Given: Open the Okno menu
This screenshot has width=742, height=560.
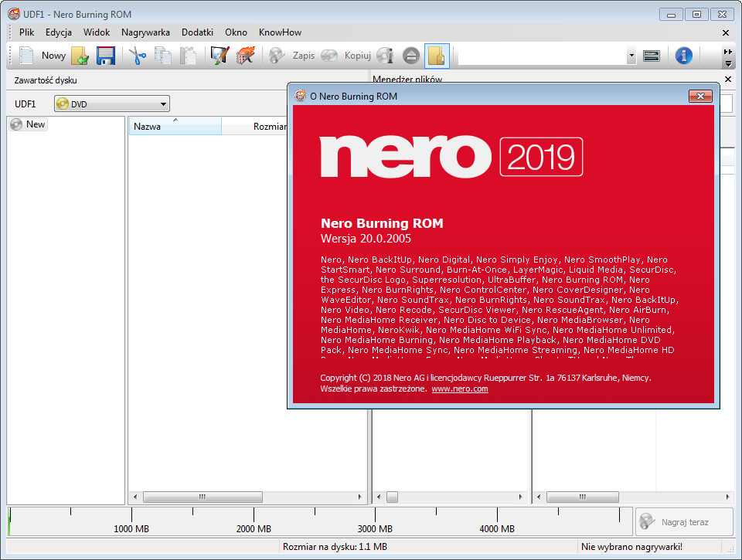Looking at the screenshot, I should click(236, 32).
